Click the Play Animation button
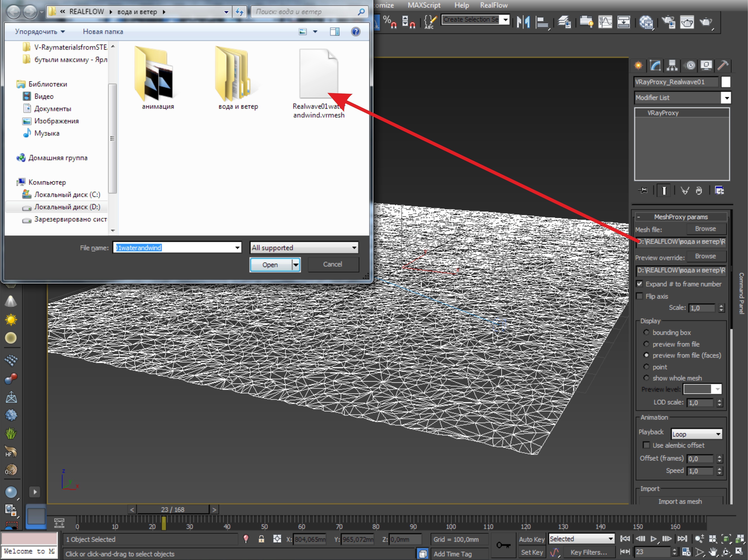 (653, 539)
